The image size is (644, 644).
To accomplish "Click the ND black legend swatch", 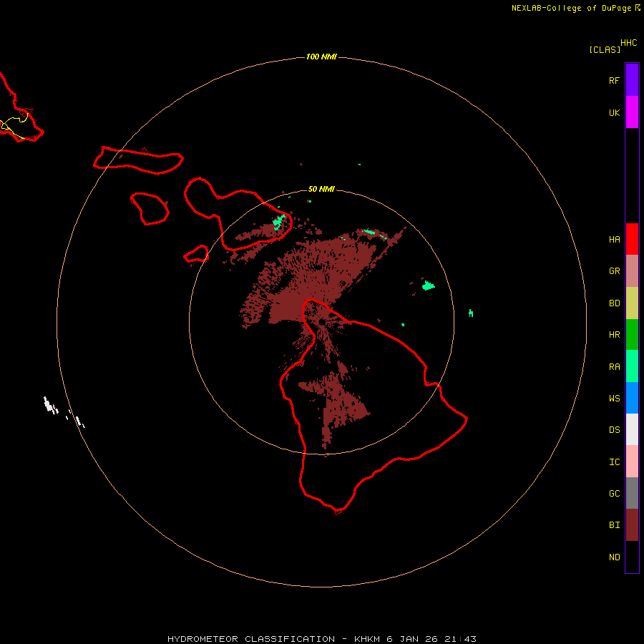I will (632, 557).
